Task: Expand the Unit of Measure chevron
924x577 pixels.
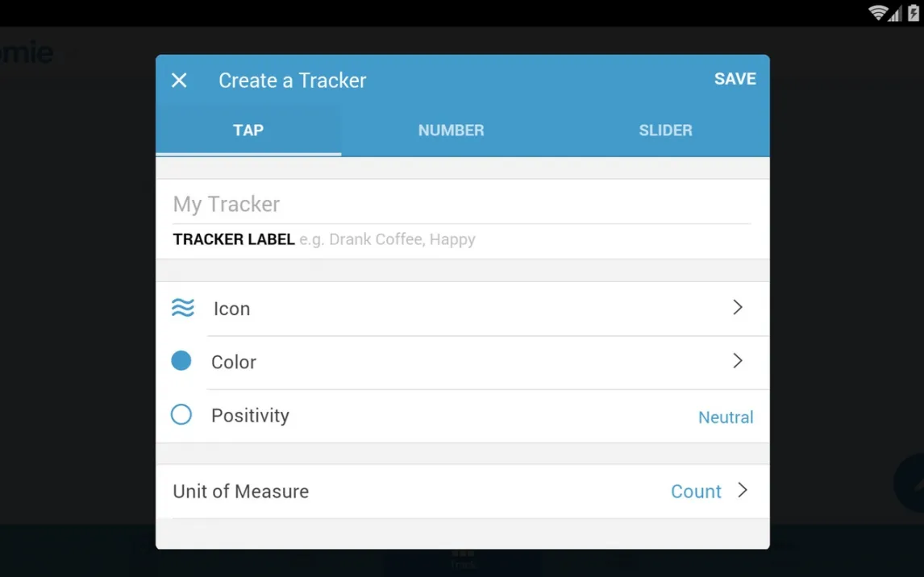Action: pyautogui.click(x=743, y=490)
